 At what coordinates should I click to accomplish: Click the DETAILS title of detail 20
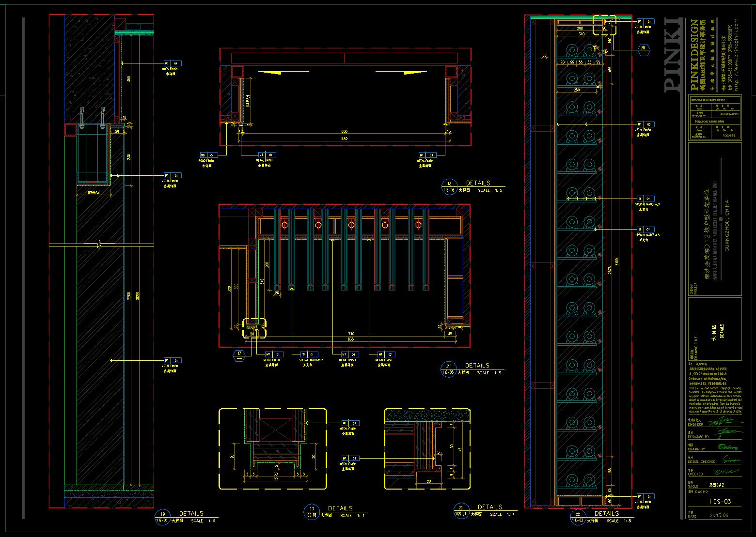tap(489, 507)
